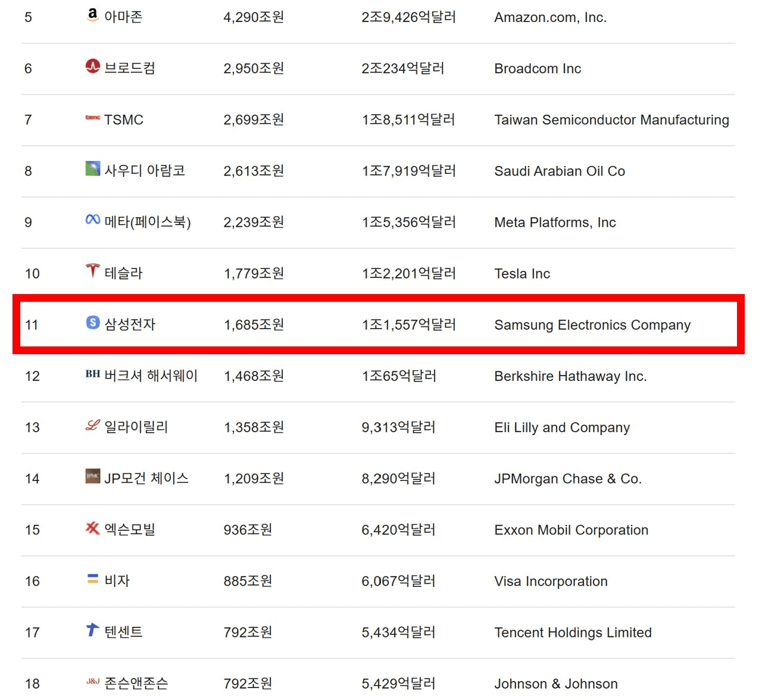This screenshot has height=700, width=762.
Task: Click the JPMorgan Chase logo icon
Action: tap(92, 476)
